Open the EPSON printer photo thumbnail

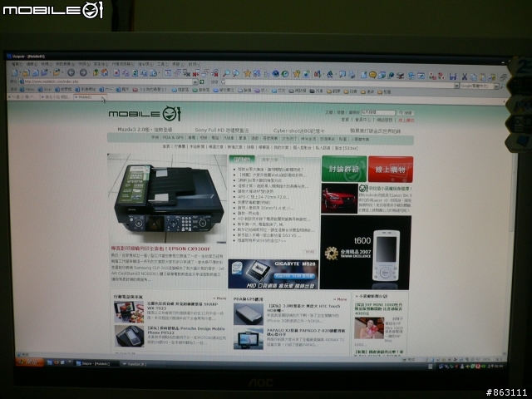coord(167,199)
